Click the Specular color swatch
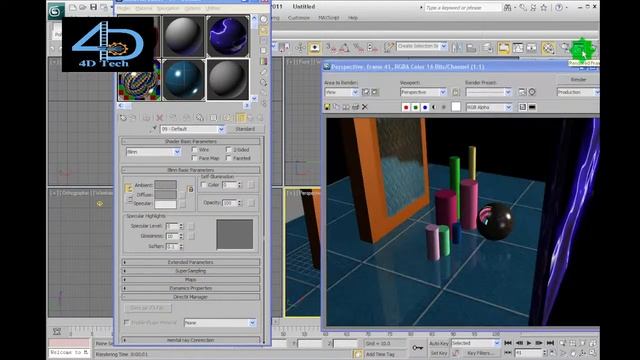 coord(165,204)
